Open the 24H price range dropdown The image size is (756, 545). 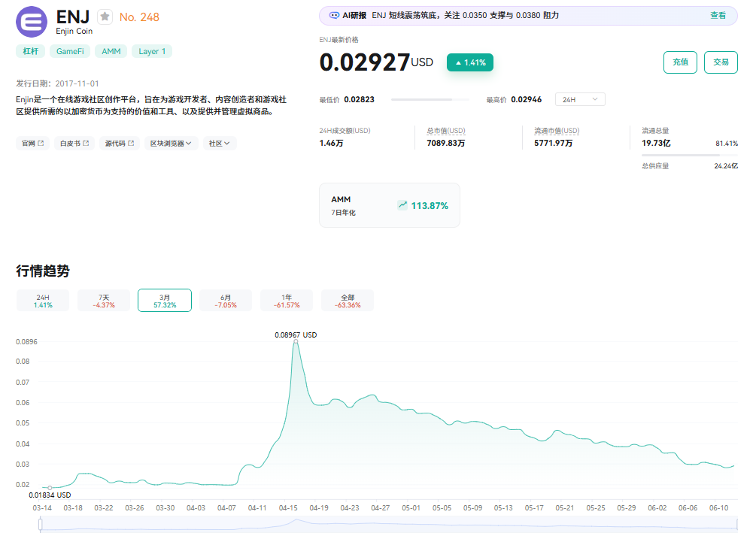(580, 99)
